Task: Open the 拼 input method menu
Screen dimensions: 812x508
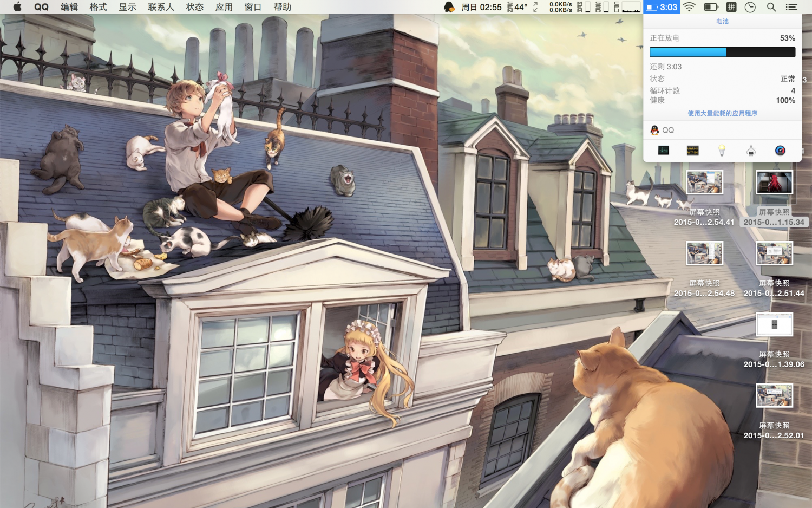Action: tap(731, 7)
